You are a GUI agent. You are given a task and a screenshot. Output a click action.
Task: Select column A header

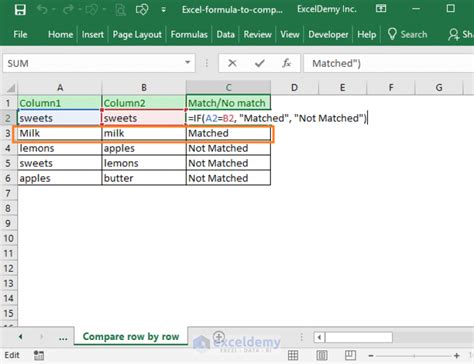point(60,88)
